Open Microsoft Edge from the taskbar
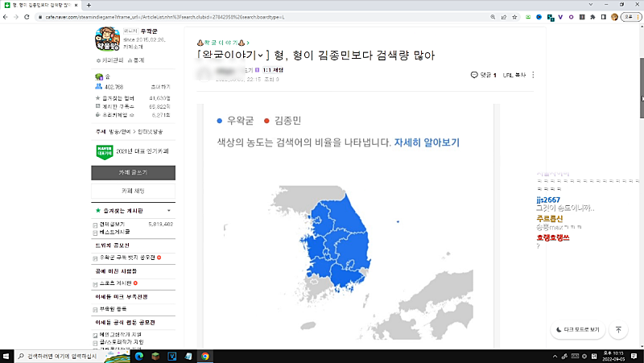644x363 pixels. tap(139, 356)
